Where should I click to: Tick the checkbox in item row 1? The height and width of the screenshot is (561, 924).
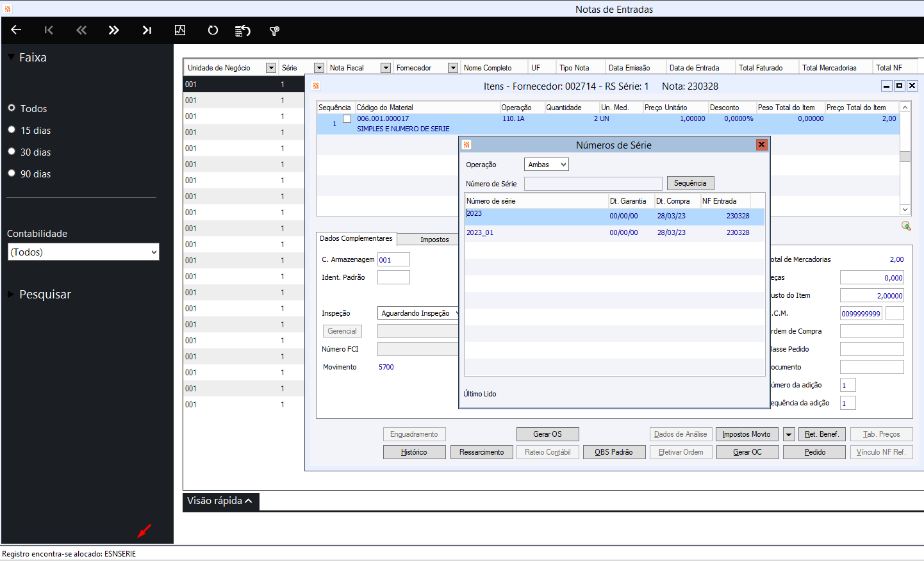[347, 119]
